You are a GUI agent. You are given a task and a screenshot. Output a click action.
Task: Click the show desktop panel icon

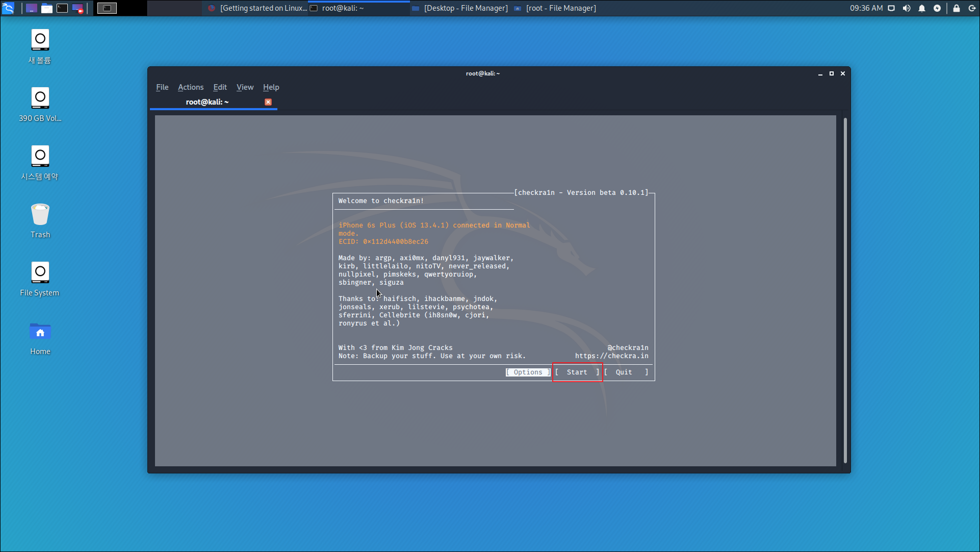32,8
